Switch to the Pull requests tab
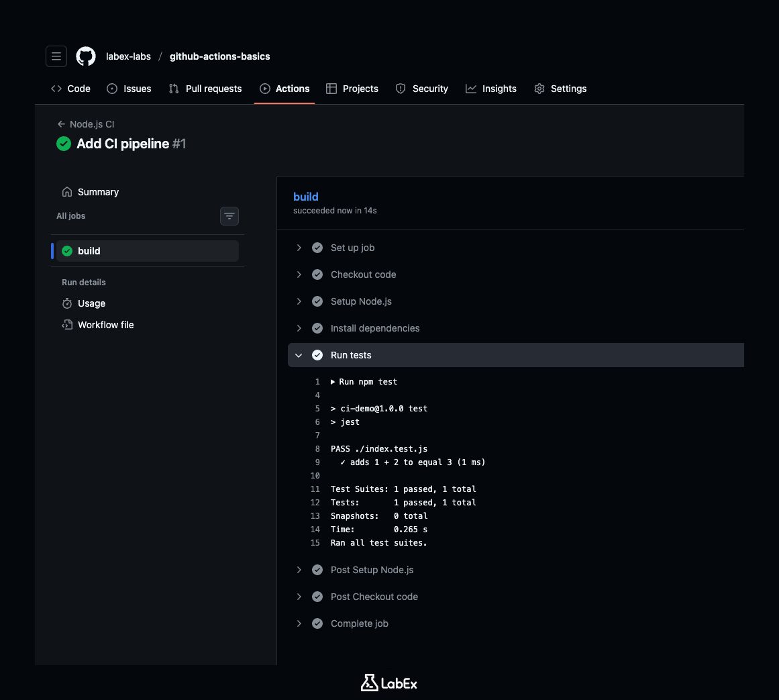779x700 pixels. pos(205,89)
